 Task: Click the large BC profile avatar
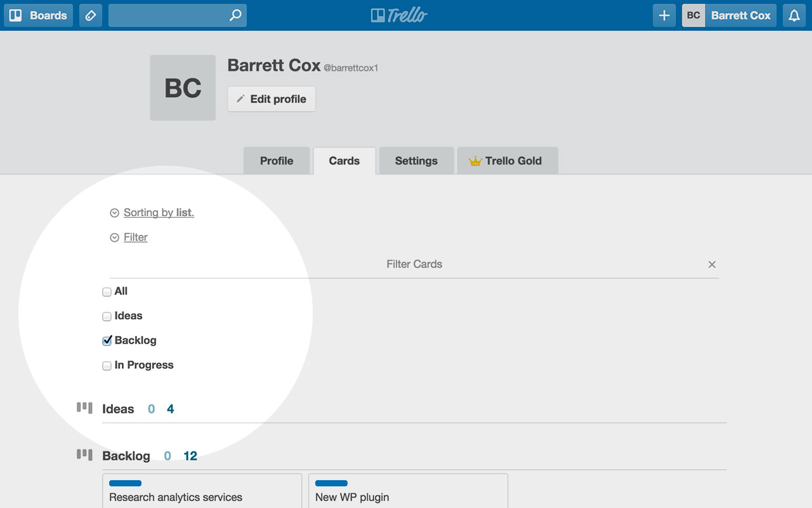[x=183, y=88]
